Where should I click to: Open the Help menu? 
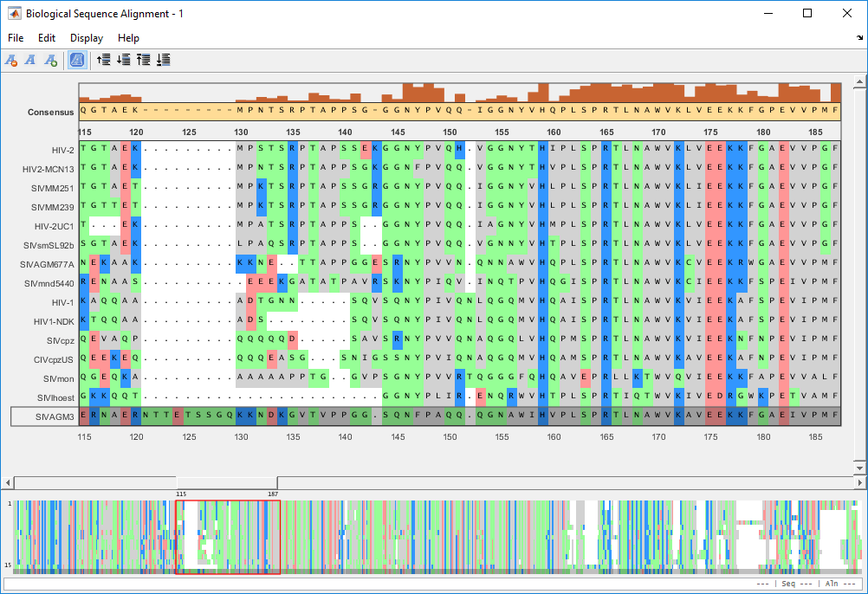coord(128,37)
